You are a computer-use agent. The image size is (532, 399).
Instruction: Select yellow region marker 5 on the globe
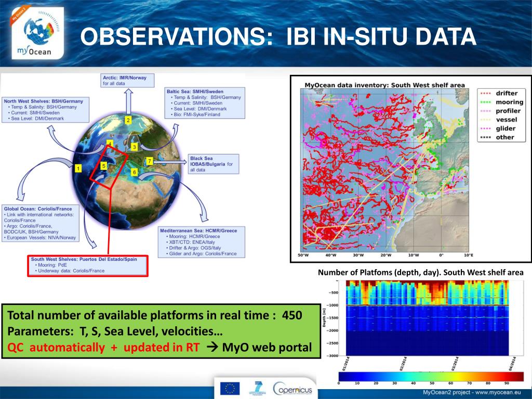tap(103, 166)
